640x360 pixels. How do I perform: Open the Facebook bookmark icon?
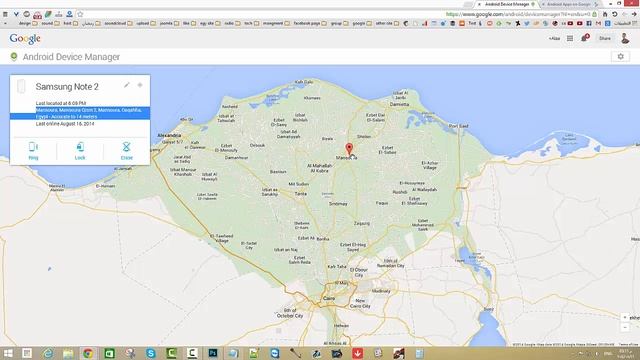tap(589, 24)
